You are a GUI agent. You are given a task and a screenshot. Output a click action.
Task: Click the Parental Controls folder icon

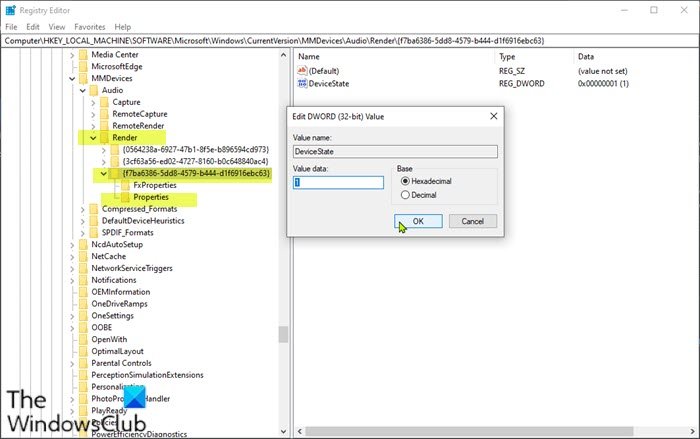(83, 363)
